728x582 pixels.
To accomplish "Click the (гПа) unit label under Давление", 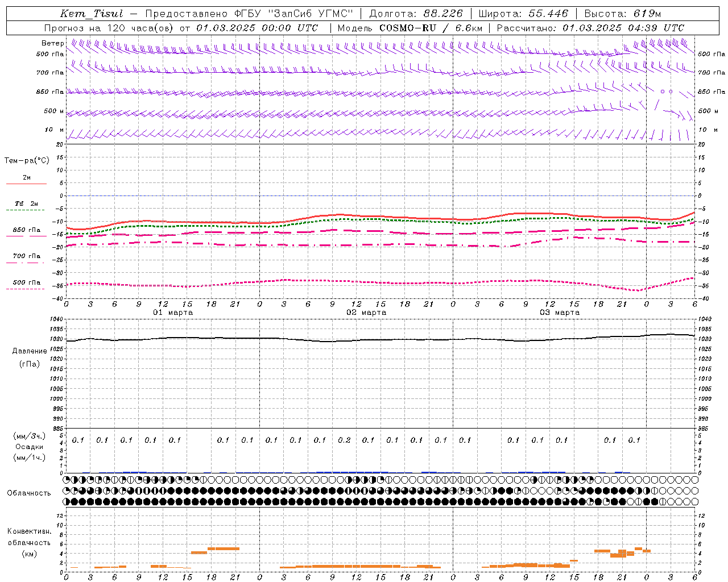I will [x=30, y=364].
